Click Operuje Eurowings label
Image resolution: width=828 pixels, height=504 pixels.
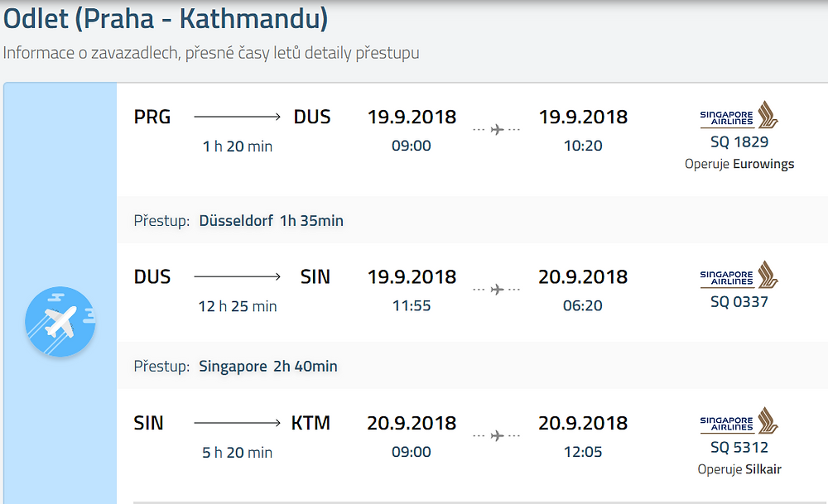(x=739, y=164)
